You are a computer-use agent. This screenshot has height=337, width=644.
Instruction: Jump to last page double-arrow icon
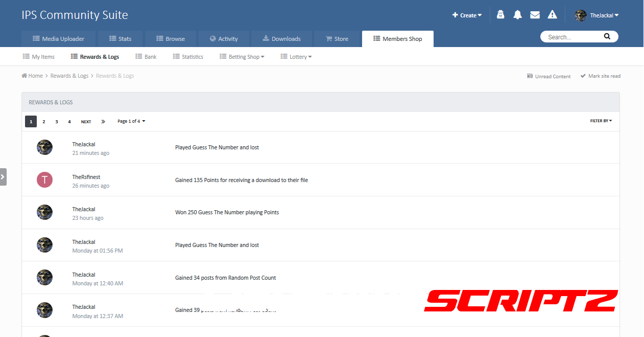[x=103, y=122]
